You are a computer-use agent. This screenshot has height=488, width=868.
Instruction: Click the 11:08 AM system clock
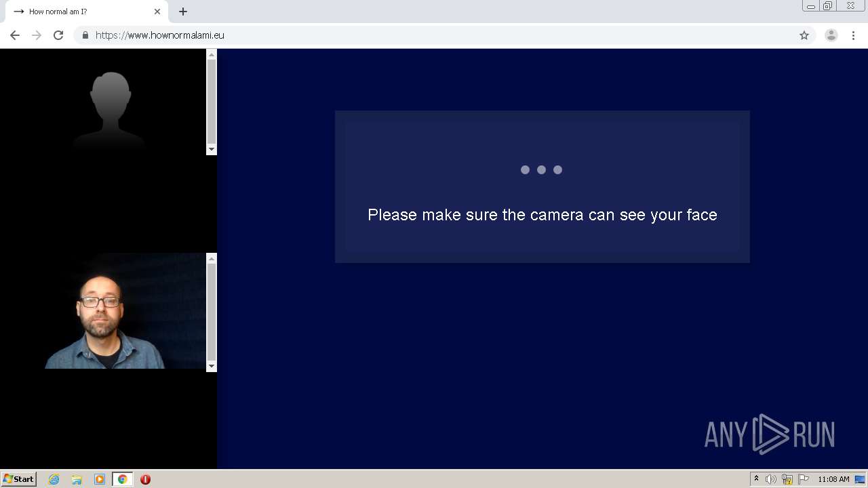click(x=833, y=479)
